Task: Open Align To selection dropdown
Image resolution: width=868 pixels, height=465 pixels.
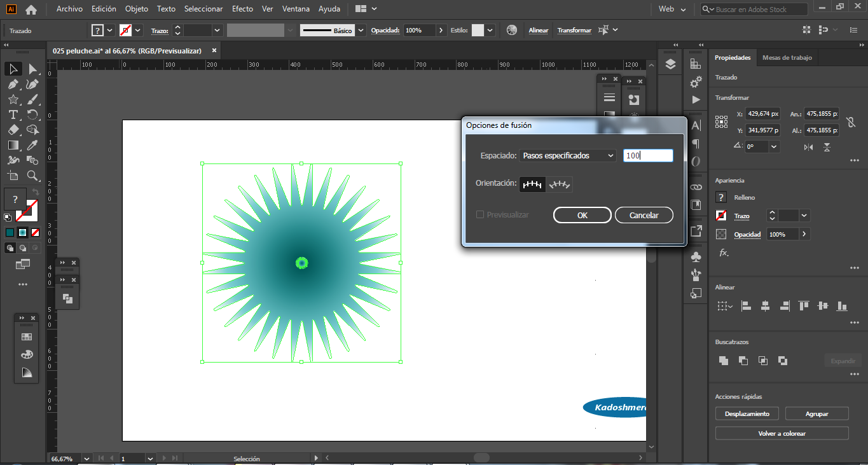Action: [x=725, y=306]
